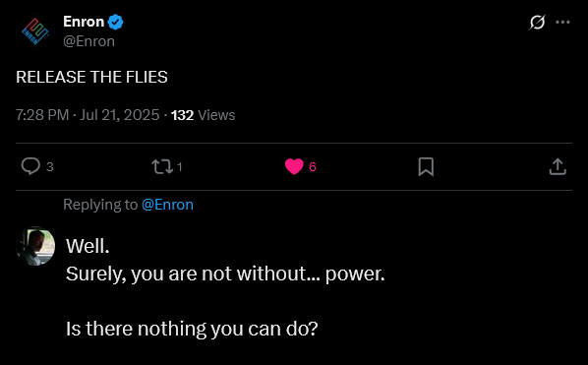Click the repost count number 1
The height and width of the screenshot is (365, 588).
click(x=180, y=167)
